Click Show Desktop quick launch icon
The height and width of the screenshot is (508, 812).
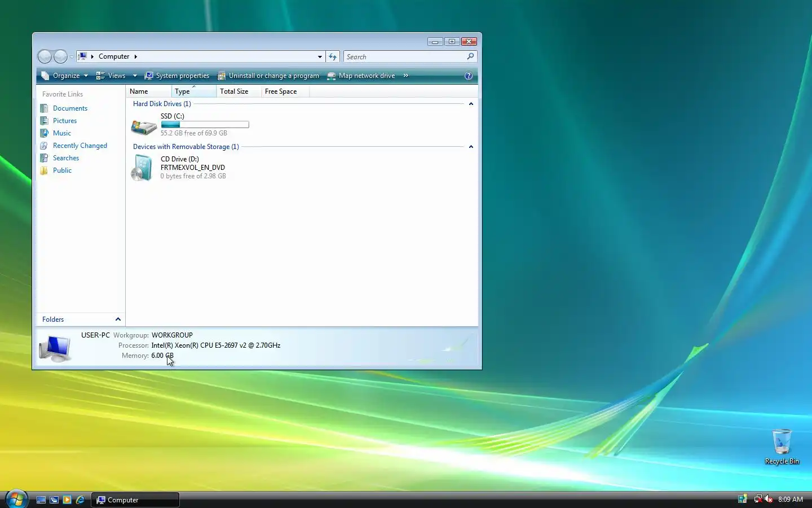(41, 500)
